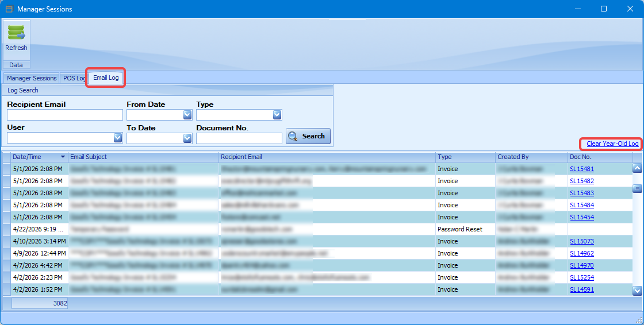Screen dimensions: 644x325
Task: Click the Created By column header
Action: coord(531,157)
